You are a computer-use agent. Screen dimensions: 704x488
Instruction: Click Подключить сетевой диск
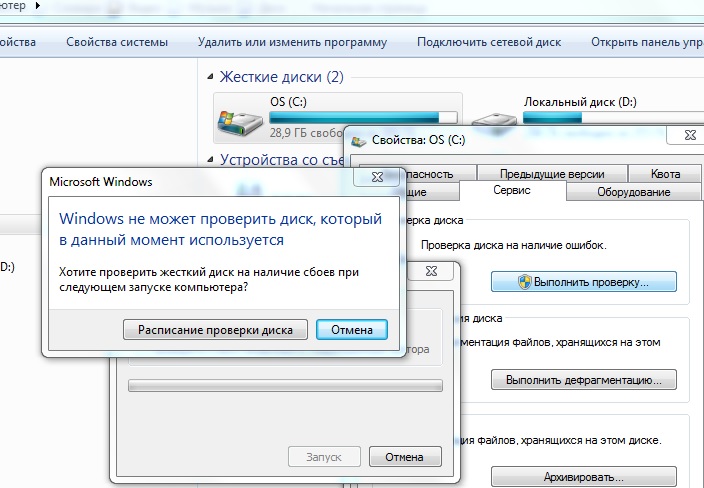pyautogui.click(x=489, y=42)
